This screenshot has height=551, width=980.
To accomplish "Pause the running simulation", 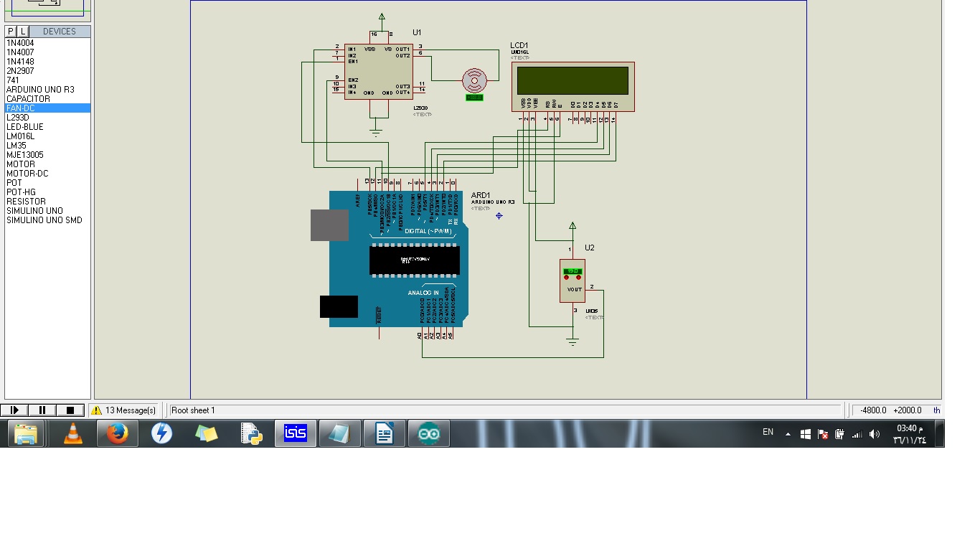I will (x=42, y=410).
